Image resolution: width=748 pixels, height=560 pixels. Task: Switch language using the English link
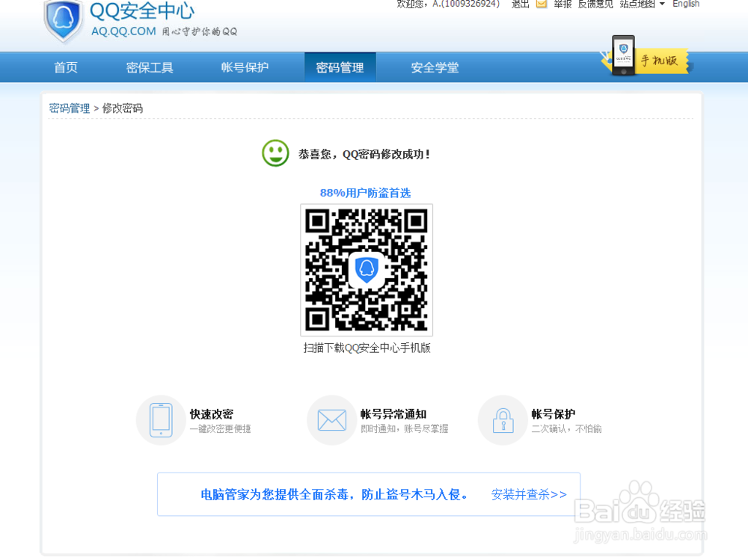[x=686, y=4]
